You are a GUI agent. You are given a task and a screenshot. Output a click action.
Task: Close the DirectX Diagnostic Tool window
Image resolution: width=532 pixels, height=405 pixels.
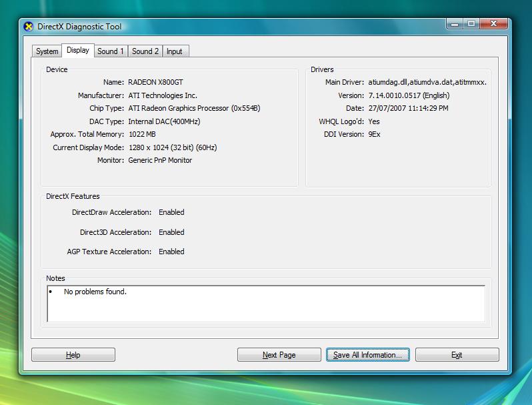(493, 24)
